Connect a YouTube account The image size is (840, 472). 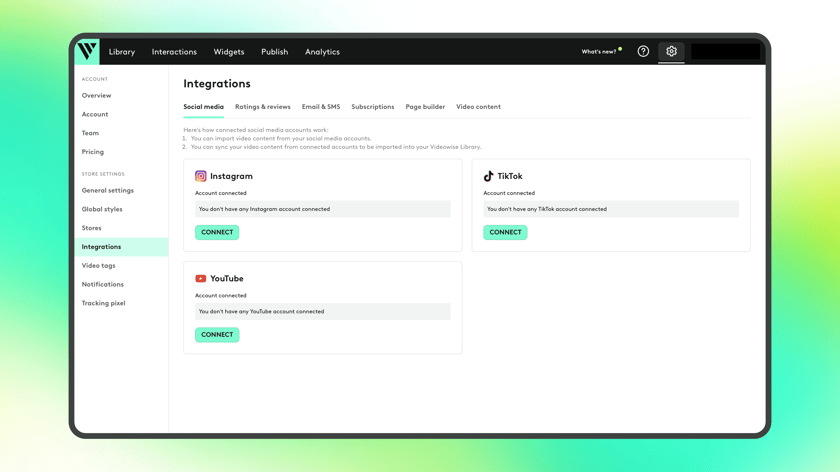click(x=217, y=335)
